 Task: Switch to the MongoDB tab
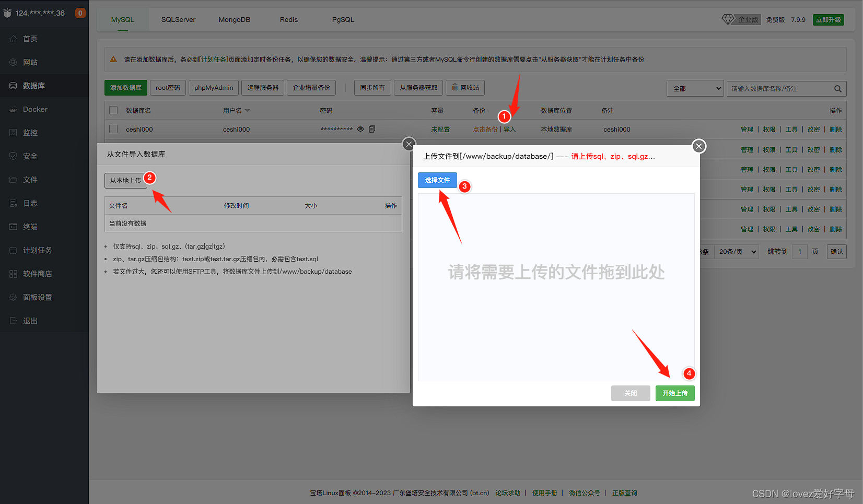coord(234,20)
